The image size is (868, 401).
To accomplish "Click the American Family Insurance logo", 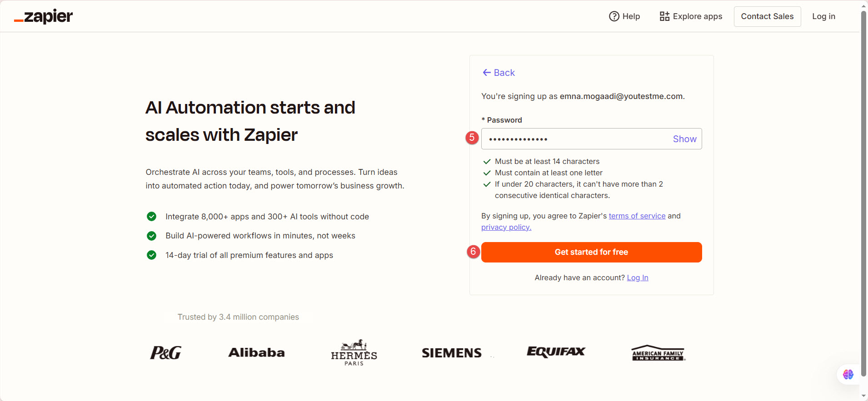I will (658, 353).
